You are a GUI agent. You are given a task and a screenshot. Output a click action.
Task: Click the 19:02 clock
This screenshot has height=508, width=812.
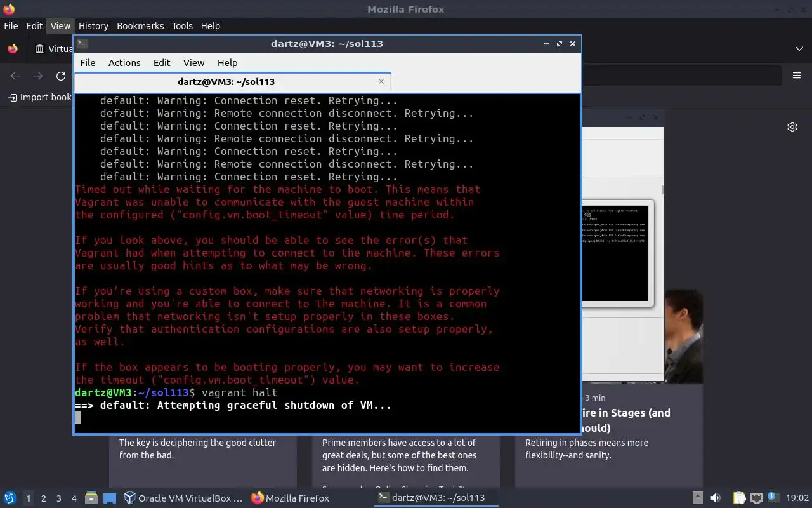[797, 498]
